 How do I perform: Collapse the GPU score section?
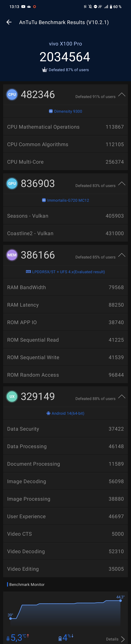122,183
